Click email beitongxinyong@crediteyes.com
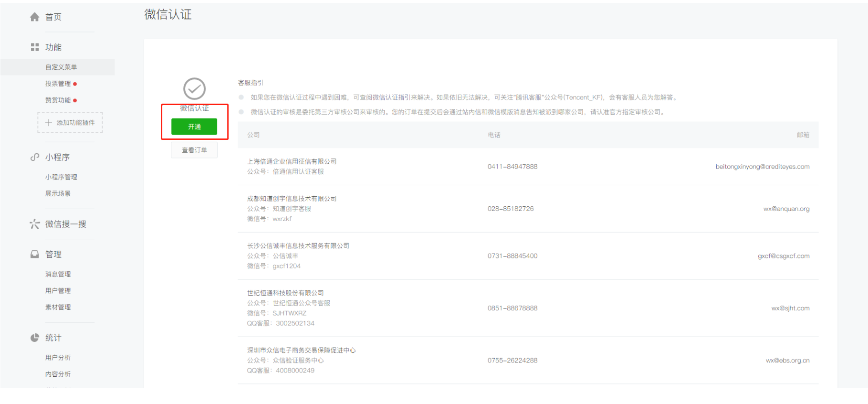The height and width of the screenshot is (404, 868). [763, 167]
